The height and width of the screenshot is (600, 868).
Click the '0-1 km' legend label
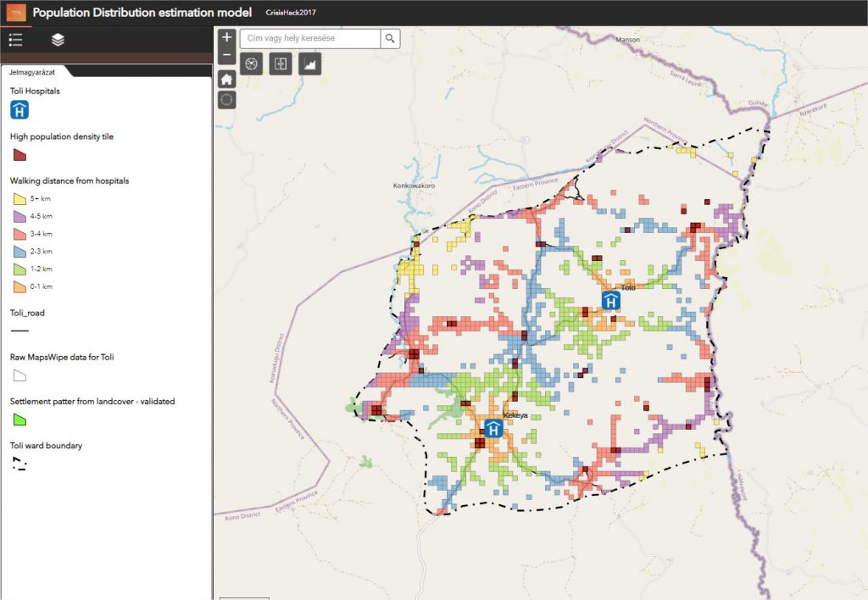coord(42,287)
